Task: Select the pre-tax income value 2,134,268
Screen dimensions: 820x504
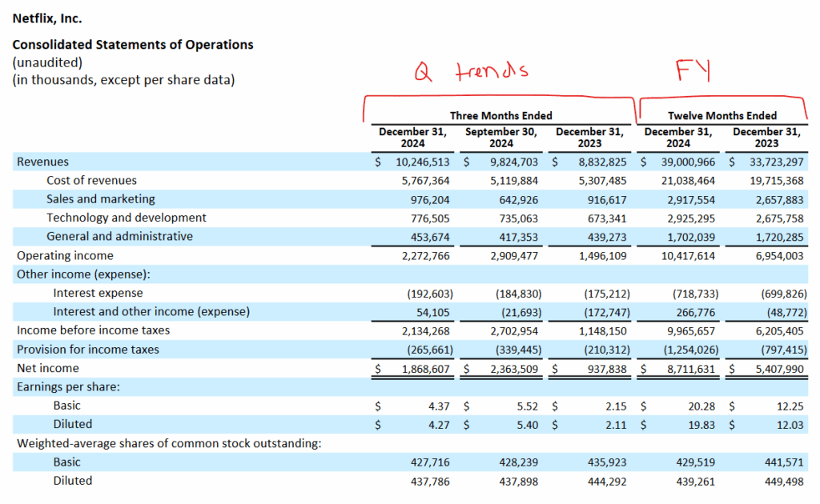Action: [426, 332]
